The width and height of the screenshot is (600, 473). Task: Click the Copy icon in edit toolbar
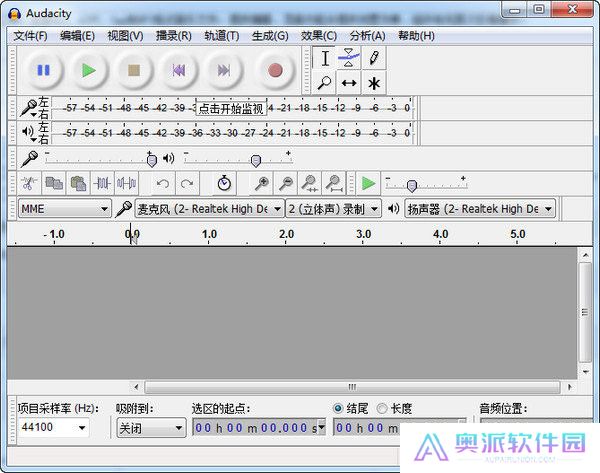click(54, 183)
